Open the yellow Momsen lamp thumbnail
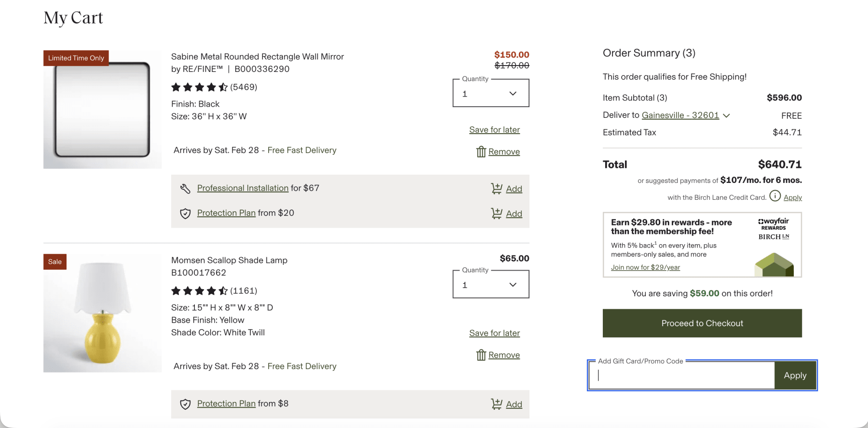 pyautogui.click(x=102, y=313)
